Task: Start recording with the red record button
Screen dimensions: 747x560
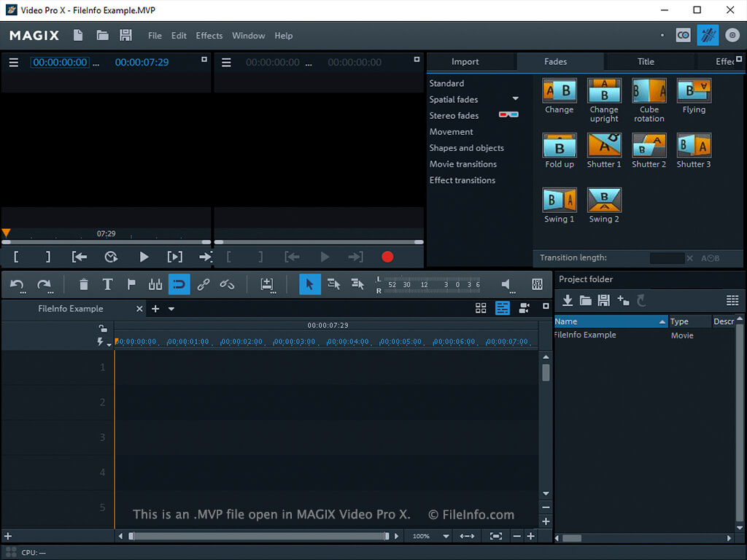Action: coord(387,257)
